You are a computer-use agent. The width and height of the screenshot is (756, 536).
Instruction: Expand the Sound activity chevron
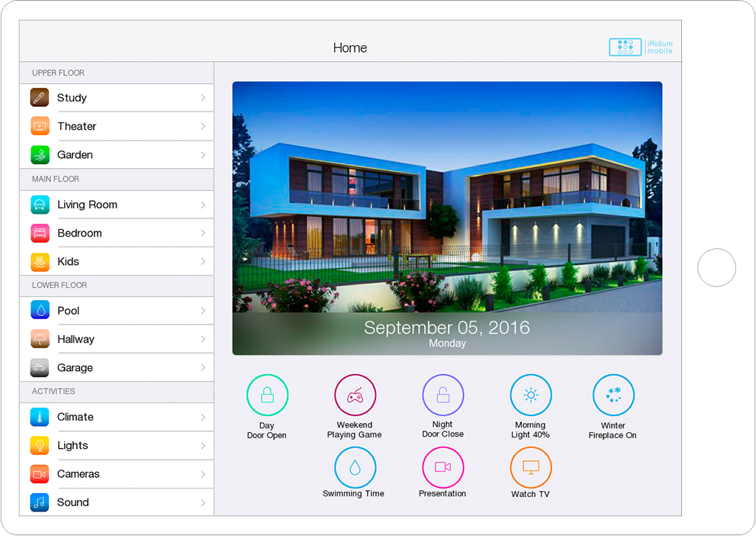(203, 502)
